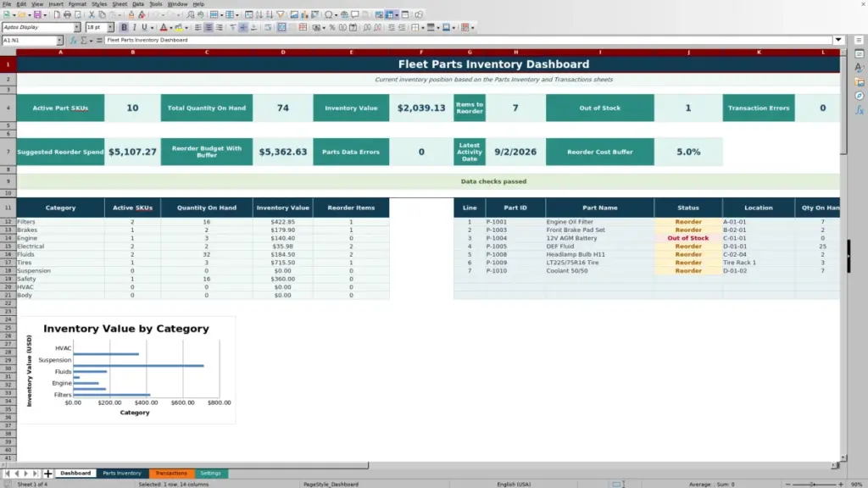Select the Out of Stock status cell
This screenshot has width=868, height=488.
pyautogui.click(x=688, y=238)
